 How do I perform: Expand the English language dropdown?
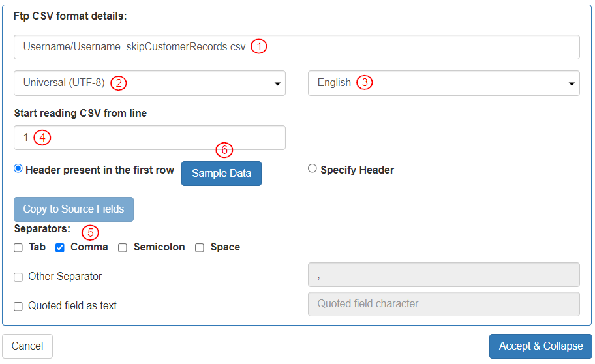pyautogui.click(x=444, y=83)
